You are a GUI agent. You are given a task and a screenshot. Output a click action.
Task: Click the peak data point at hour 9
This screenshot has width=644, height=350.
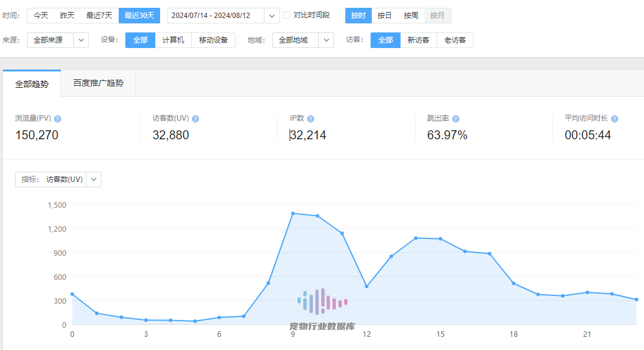click(293, 213)
